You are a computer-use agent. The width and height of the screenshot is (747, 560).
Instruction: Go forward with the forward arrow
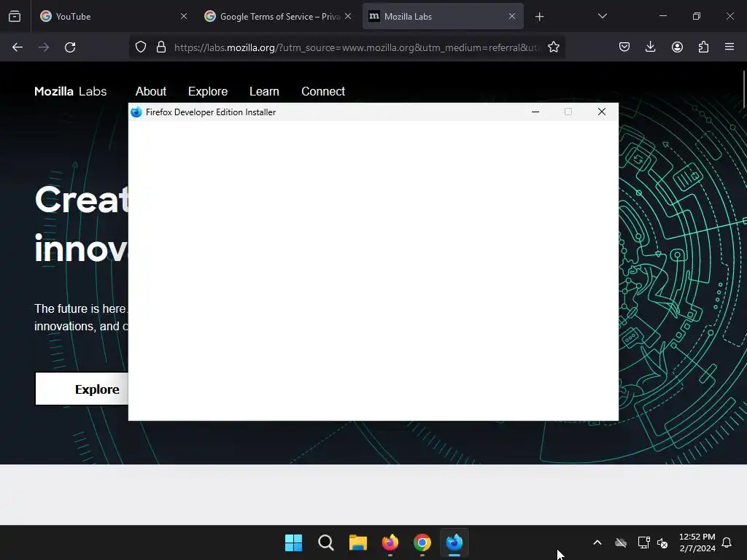(44, 47)
